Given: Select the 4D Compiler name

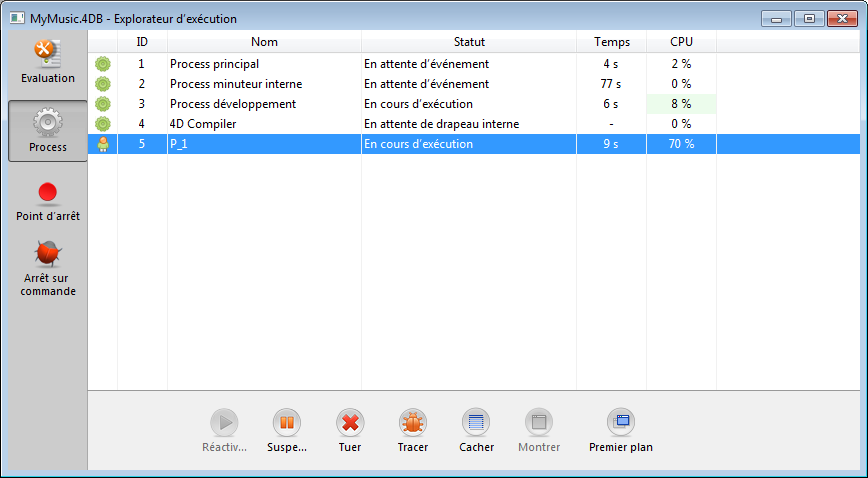Looking at the screenshot, I should point(203,124).
